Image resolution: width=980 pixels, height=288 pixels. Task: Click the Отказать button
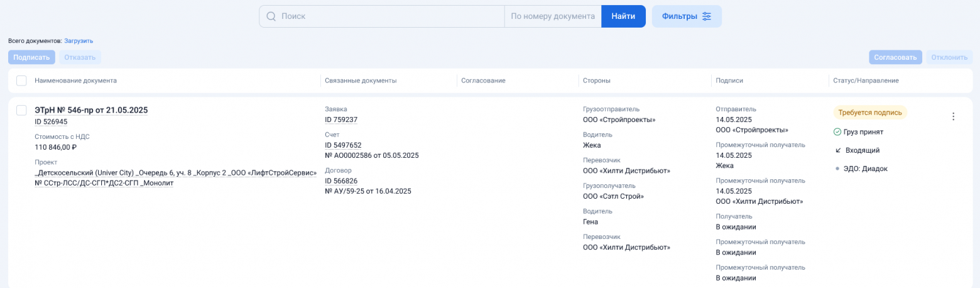(x=80, y=57)
